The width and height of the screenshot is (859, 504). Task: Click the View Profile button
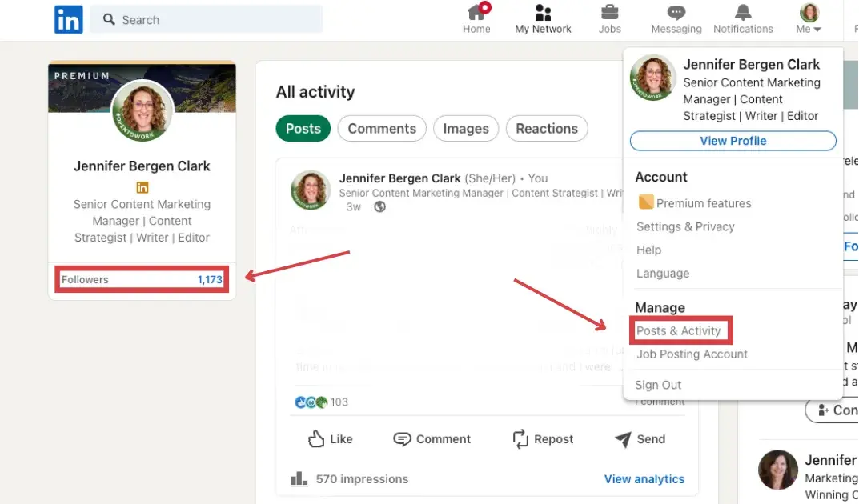733,141
